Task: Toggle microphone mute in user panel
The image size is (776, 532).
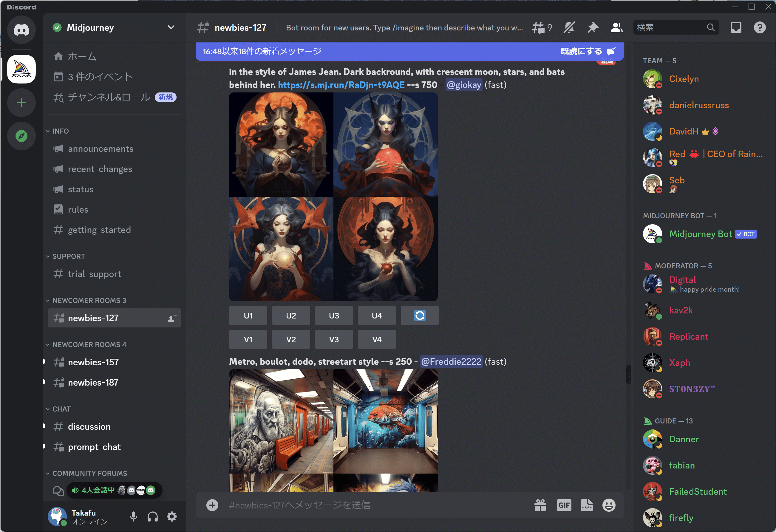Action: point(133,516)
